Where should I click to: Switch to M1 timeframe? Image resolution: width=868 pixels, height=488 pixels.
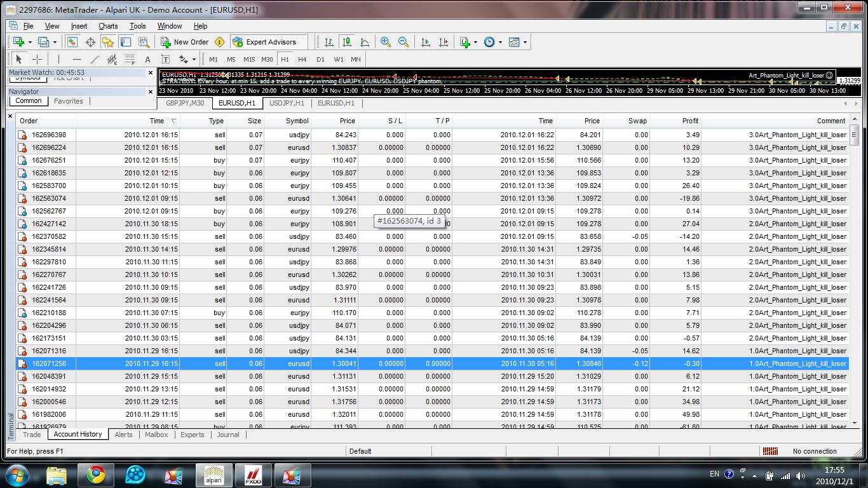214,59
